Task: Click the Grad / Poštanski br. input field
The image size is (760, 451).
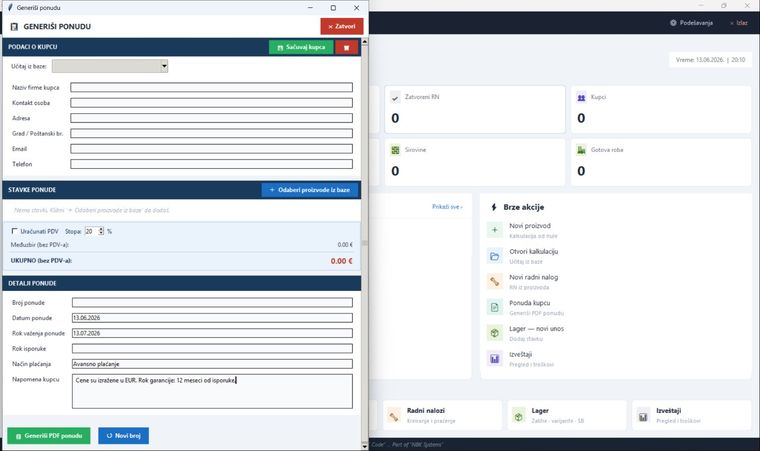Action: [211, 133]
